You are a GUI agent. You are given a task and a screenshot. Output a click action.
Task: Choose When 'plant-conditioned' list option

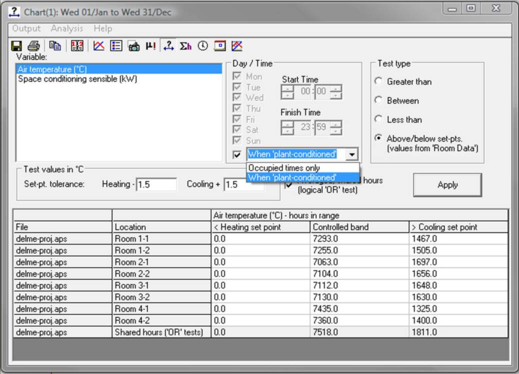point(303,178)
